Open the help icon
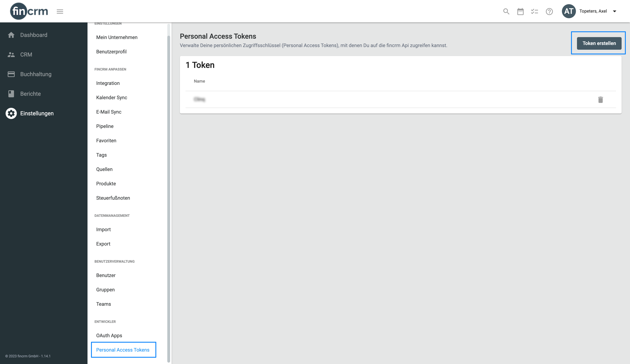This screenshot has width=630, height=364. (549, 11)
